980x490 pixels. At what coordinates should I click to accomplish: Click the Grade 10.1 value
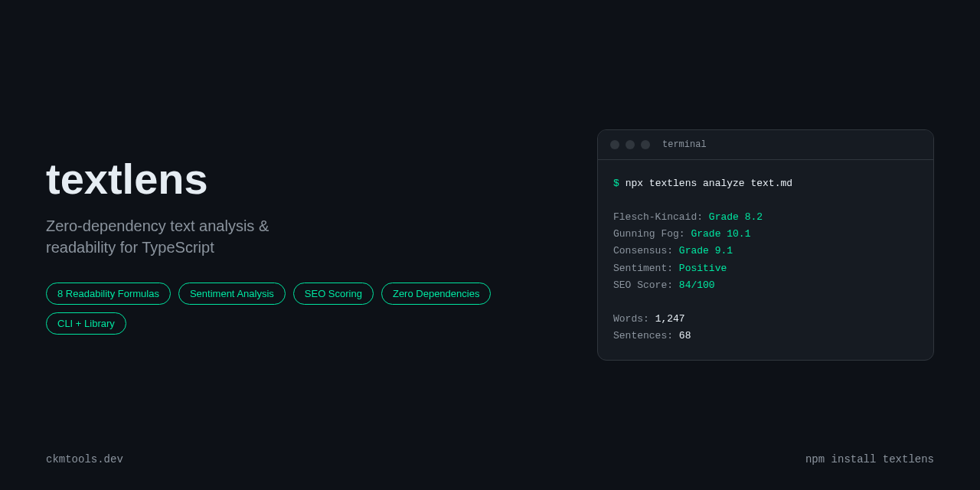tap(720, 234)
